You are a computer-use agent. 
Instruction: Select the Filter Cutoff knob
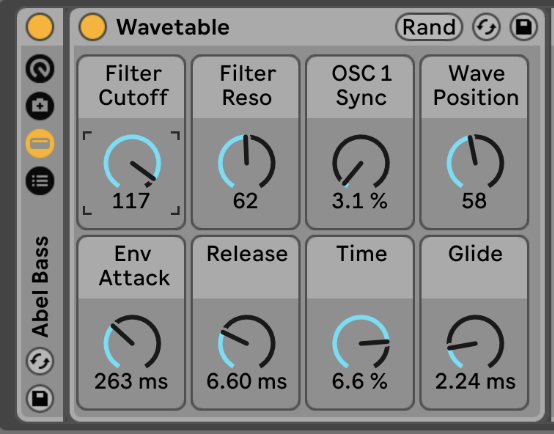click(x=132, y=163)
